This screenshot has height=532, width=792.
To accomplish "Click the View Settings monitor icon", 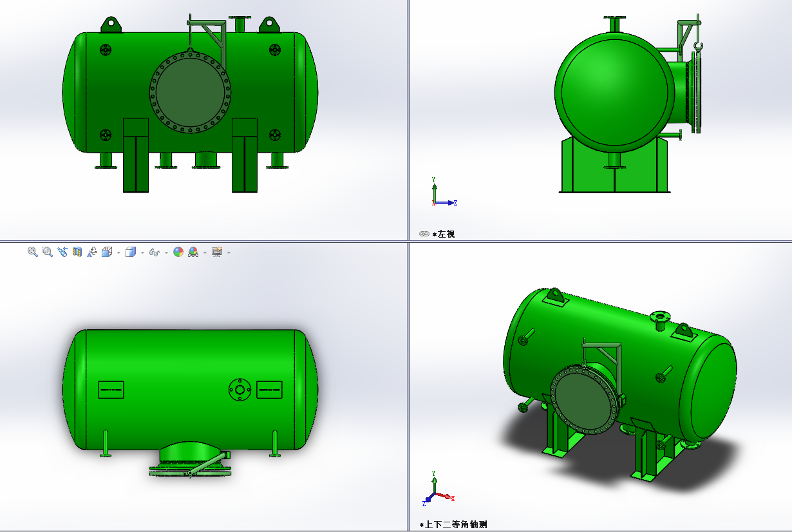I will (x=217, y=252).
